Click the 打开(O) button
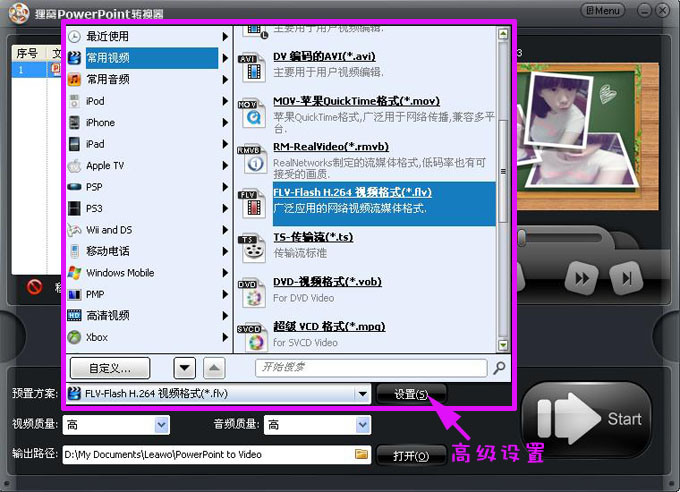Viewport: 680px width, 492px height. 411,456
